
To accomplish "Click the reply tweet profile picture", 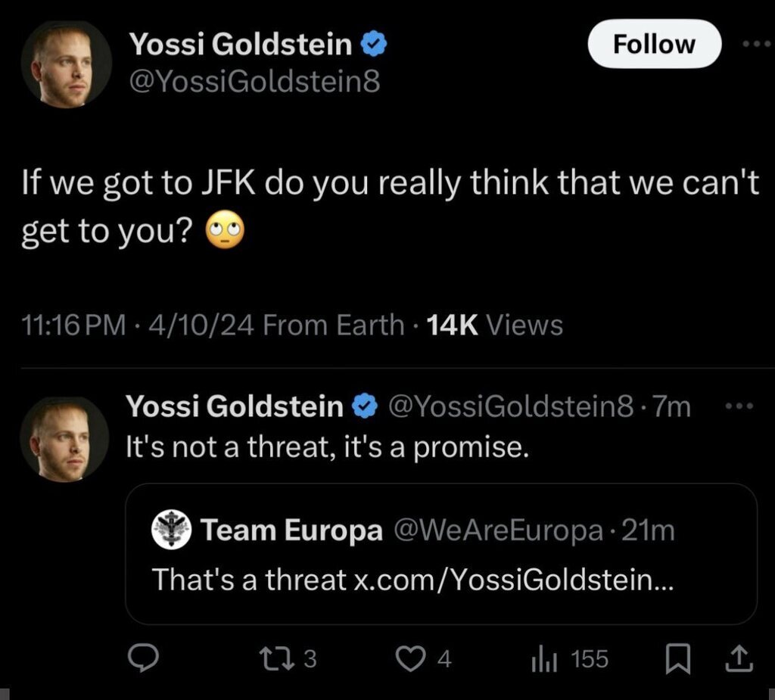I will click(64, 440).
